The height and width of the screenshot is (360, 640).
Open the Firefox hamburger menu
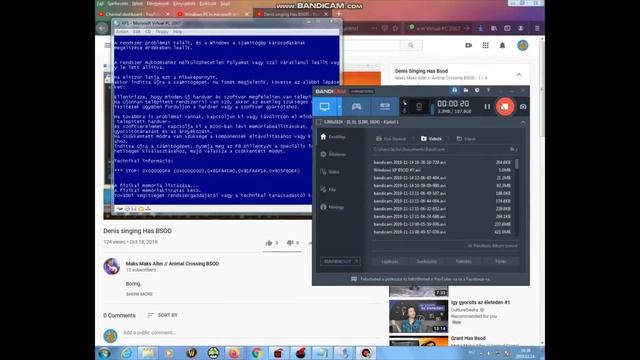537,28
